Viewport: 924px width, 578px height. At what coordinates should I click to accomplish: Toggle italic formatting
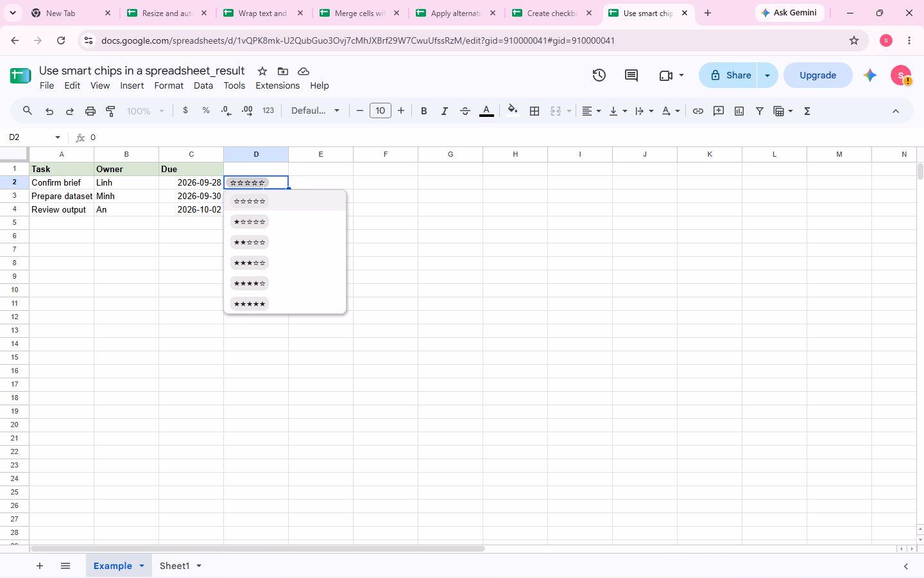click(445, 111)
